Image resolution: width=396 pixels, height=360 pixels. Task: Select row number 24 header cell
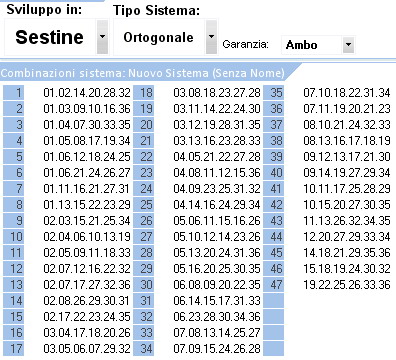point(144,189)
